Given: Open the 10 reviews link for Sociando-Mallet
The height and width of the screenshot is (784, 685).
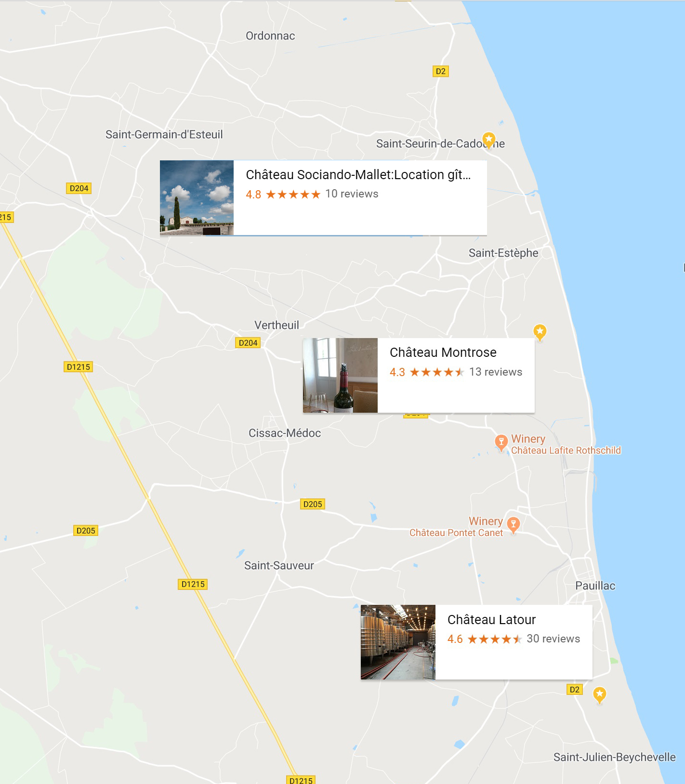Looking at the screenshot, I should tap(352, 194).
